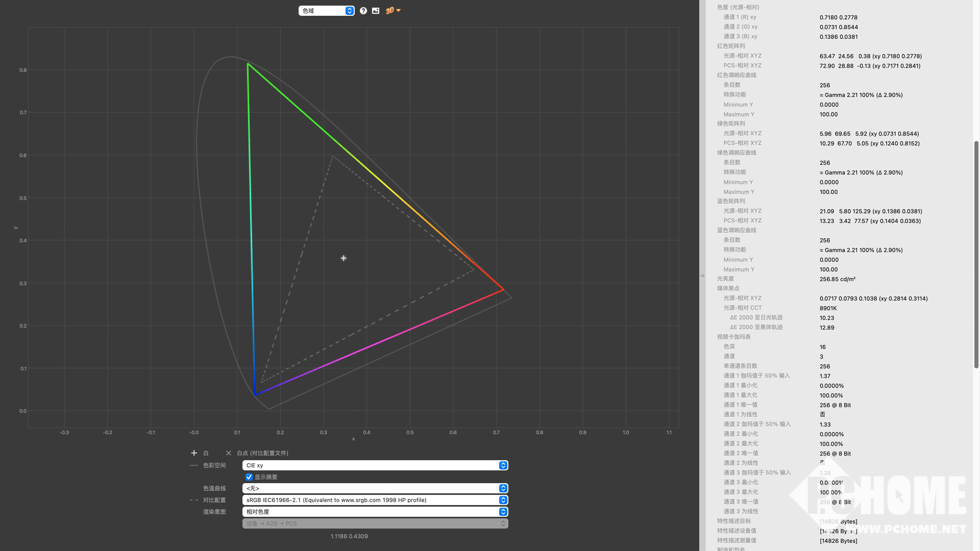Open the 3D view icon menu

393,11
